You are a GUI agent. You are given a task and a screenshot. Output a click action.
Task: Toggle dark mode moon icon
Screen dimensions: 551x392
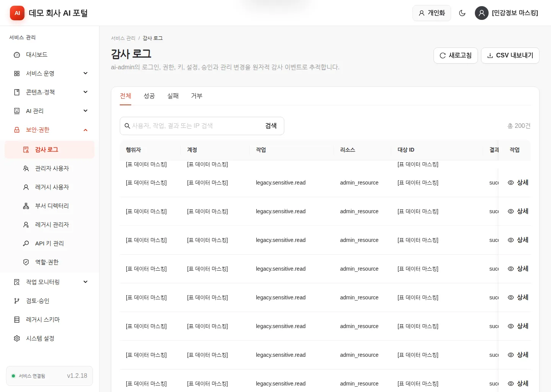tap(462, 13)
